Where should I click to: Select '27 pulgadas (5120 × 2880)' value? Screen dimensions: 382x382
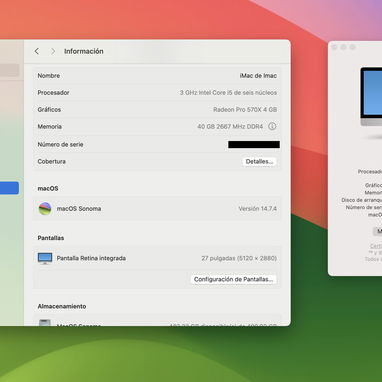(239, 258)
